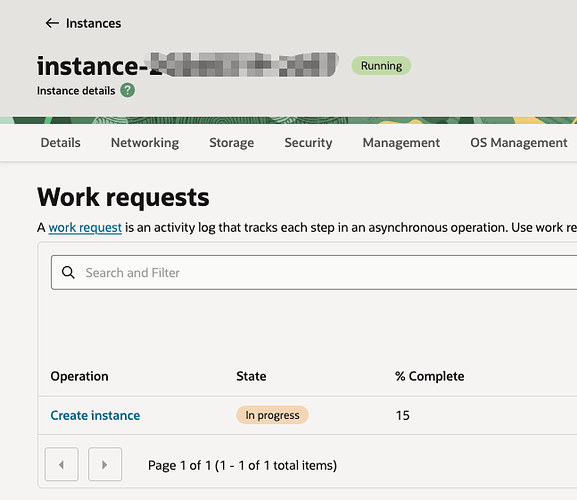Click the Running status badge

[381, 66]
